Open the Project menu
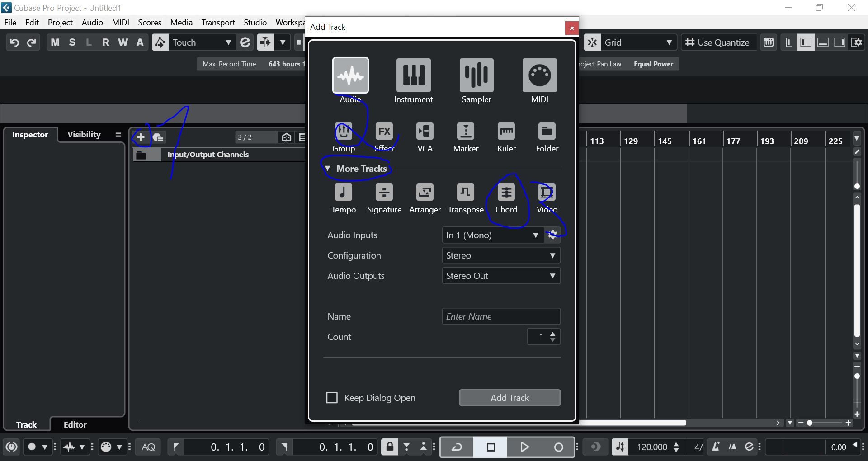Image resolution: width=868 pixels, height=461 pixels. click(60, 22)
